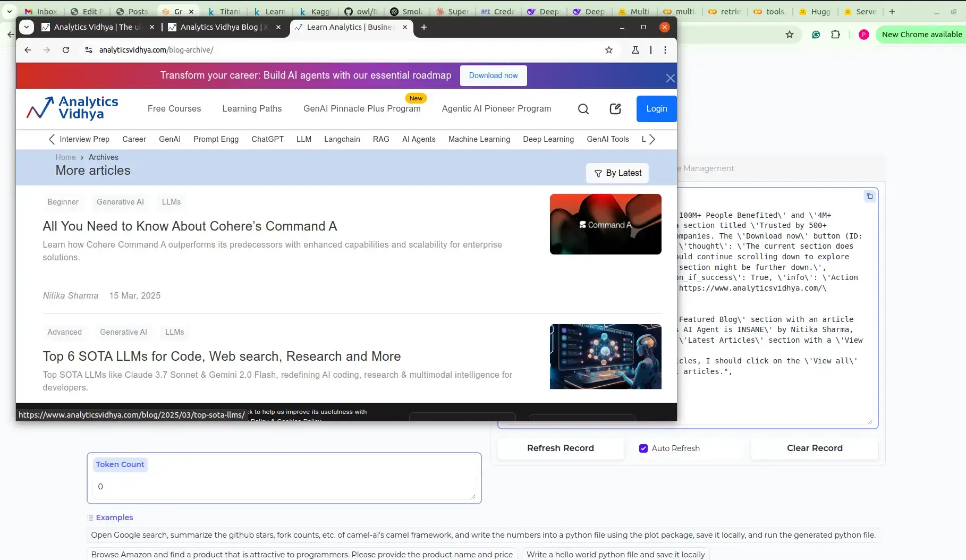Open the Chrome extensions puzzle icon
The width and height of the screenshot is (966, 560).
tap(835, 35)
